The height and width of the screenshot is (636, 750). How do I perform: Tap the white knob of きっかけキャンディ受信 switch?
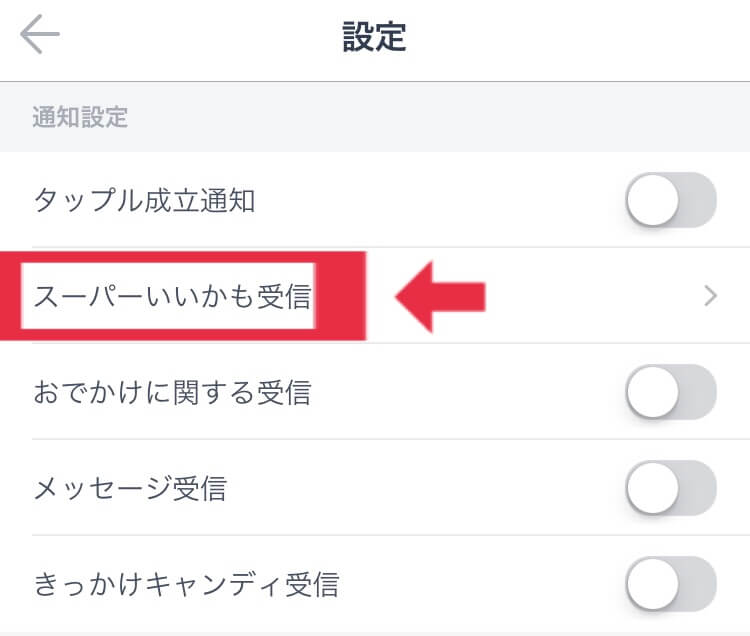pos(653,584)
